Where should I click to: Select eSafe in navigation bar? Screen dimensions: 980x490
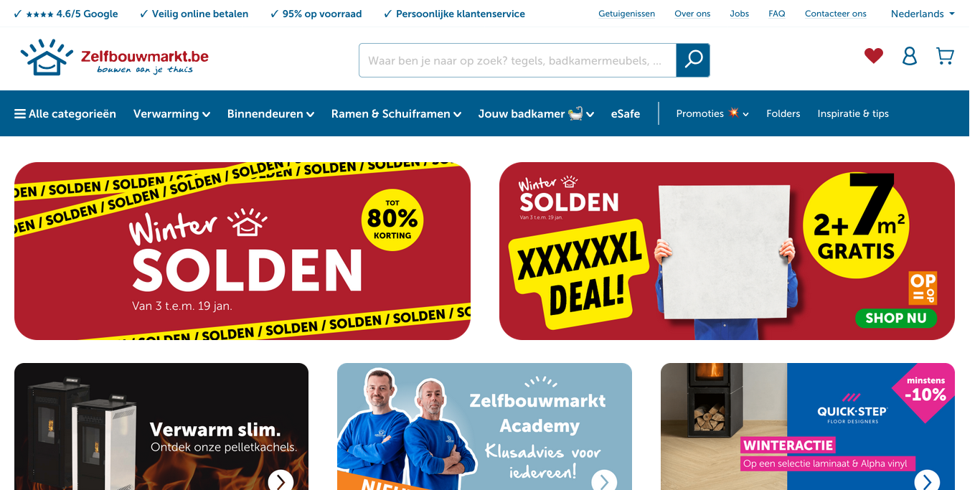click(626, 113)
